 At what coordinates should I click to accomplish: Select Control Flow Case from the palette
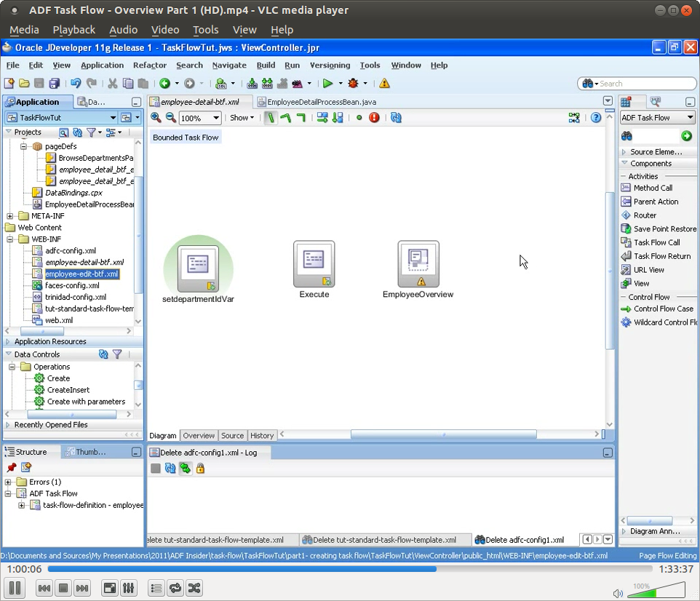pyautogui.click(x=657, y=309)
